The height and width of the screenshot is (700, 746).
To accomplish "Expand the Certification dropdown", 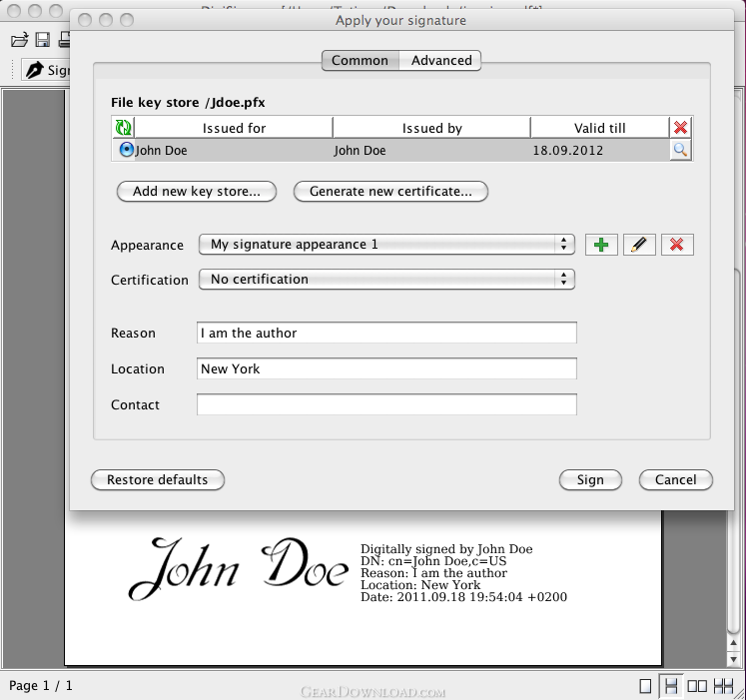I will tap(386, 280).
